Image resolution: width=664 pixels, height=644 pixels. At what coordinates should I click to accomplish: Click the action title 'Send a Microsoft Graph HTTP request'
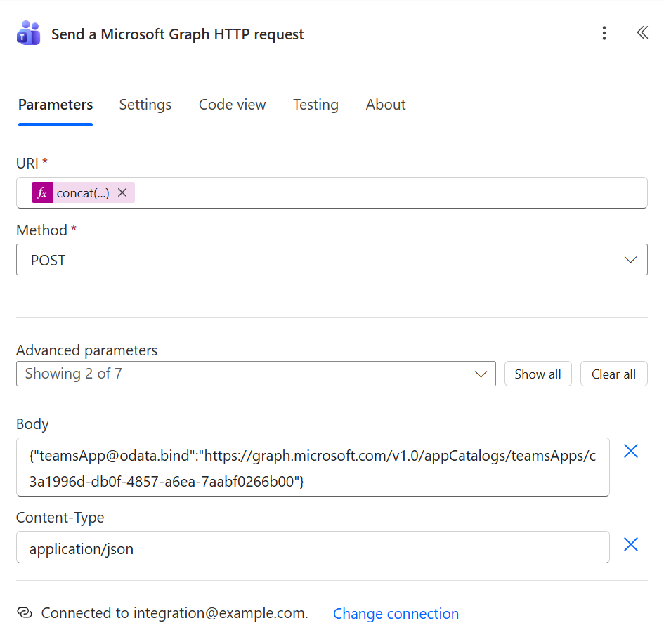pos(178,34)
